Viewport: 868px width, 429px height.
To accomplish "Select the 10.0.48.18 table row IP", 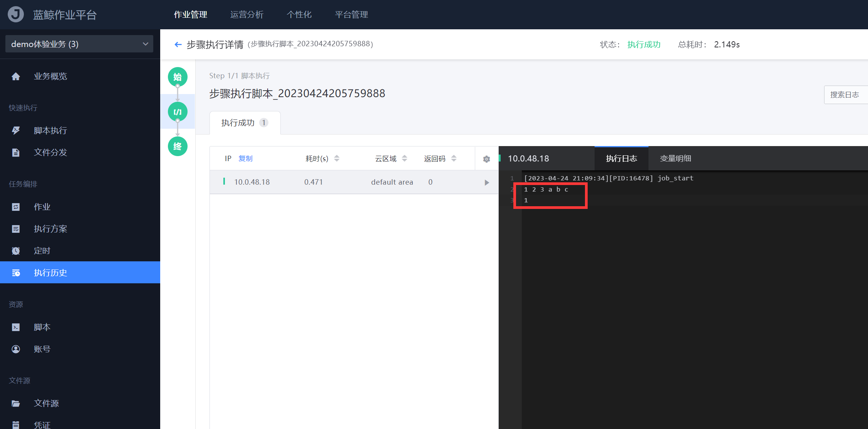I will click(x=252, y=182).
